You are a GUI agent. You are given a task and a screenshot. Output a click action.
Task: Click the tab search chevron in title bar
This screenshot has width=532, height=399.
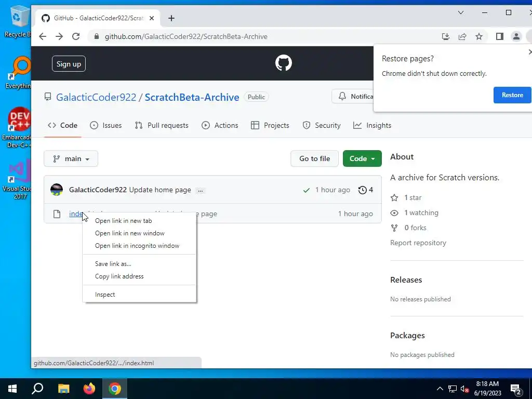click(x=460, y=12)
